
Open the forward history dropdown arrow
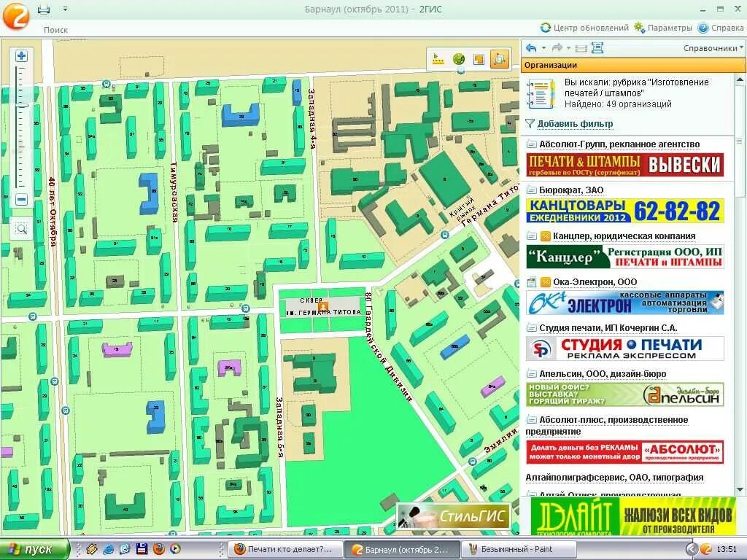tap(568, 48)
